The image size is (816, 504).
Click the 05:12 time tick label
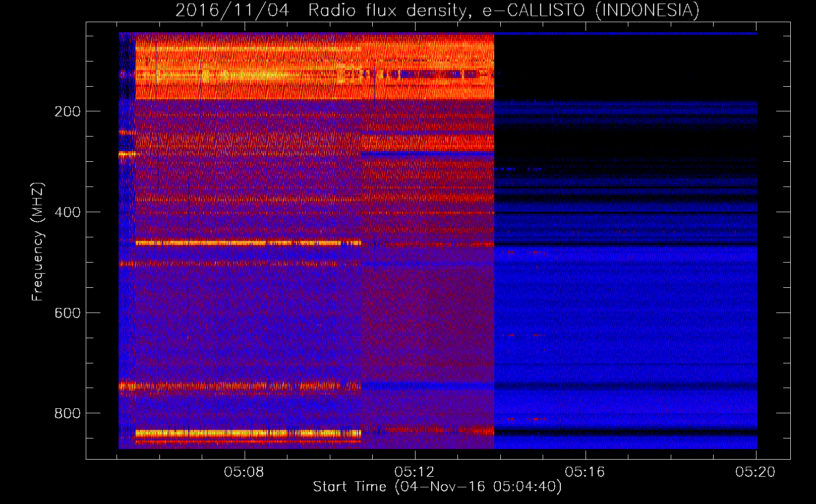pos(415,472)
